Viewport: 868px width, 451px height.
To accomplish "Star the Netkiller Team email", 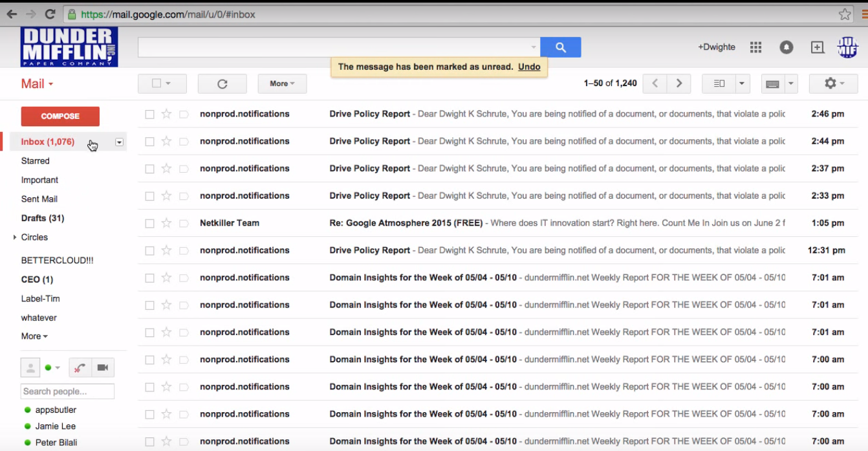I will pos(167,223).
